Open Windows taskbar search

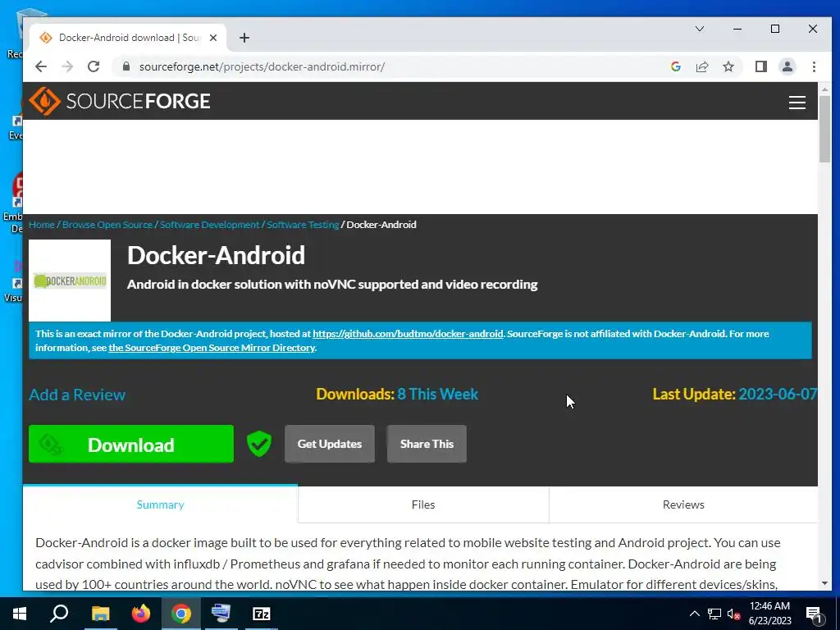[59, 614]
